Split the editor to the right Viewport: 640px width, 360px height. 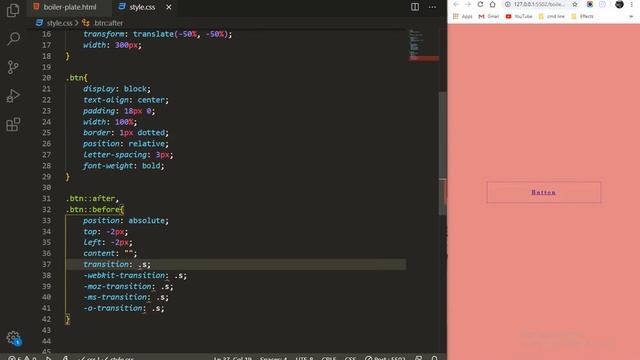point(415,7)
